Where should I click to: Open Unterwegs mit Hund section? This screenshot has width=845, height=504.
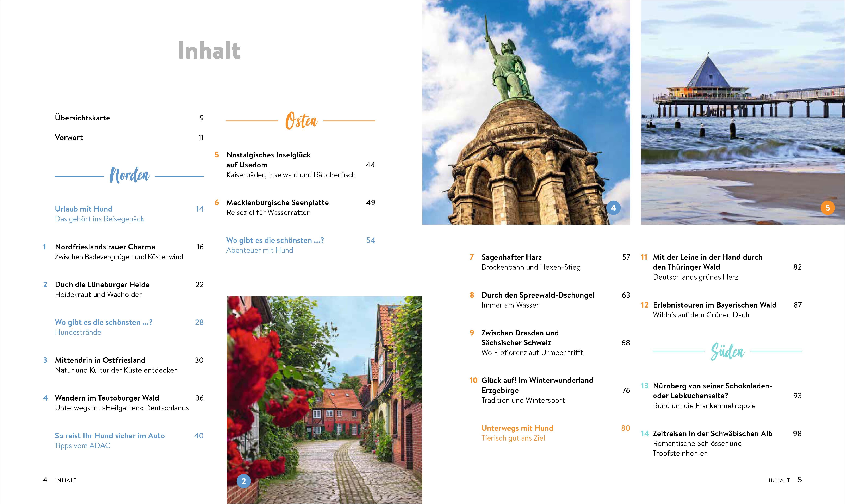(517, 428)
